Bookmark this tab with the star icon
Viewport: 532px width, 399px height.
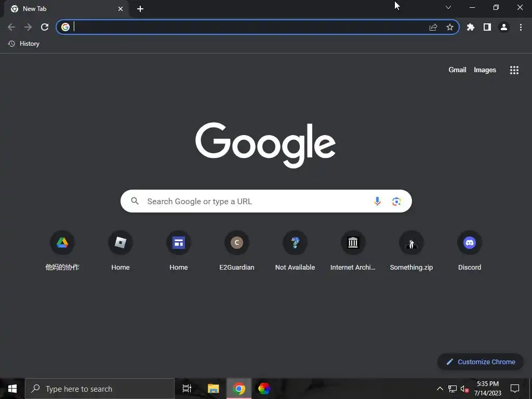point(450,27)
